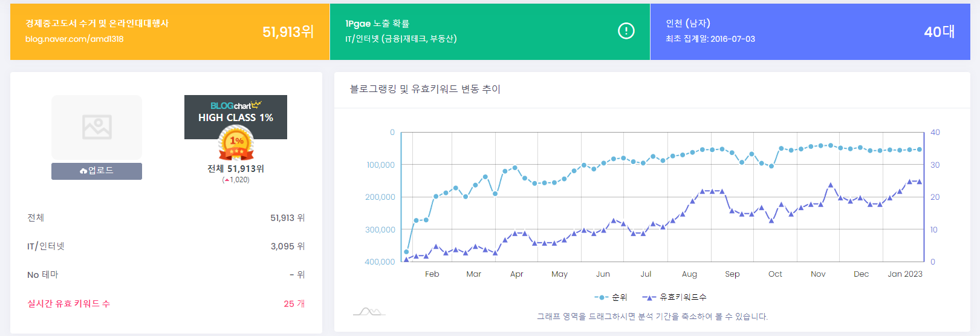Click the 블로그랭킹 및 유효키워드 변동 추이 heading

(425, 89)
